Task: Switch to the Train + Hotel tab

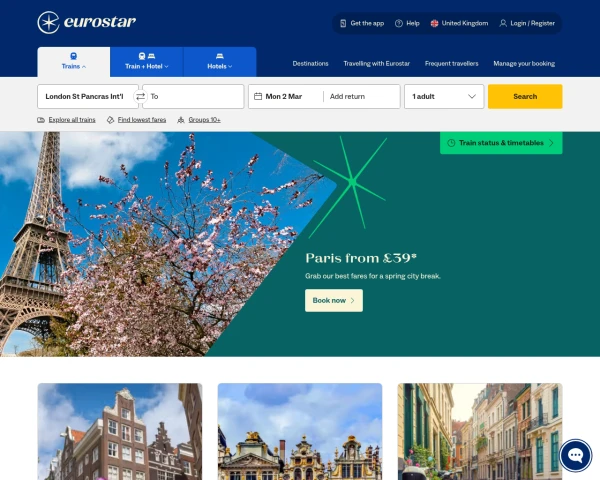Action: (x=147, y=62)
